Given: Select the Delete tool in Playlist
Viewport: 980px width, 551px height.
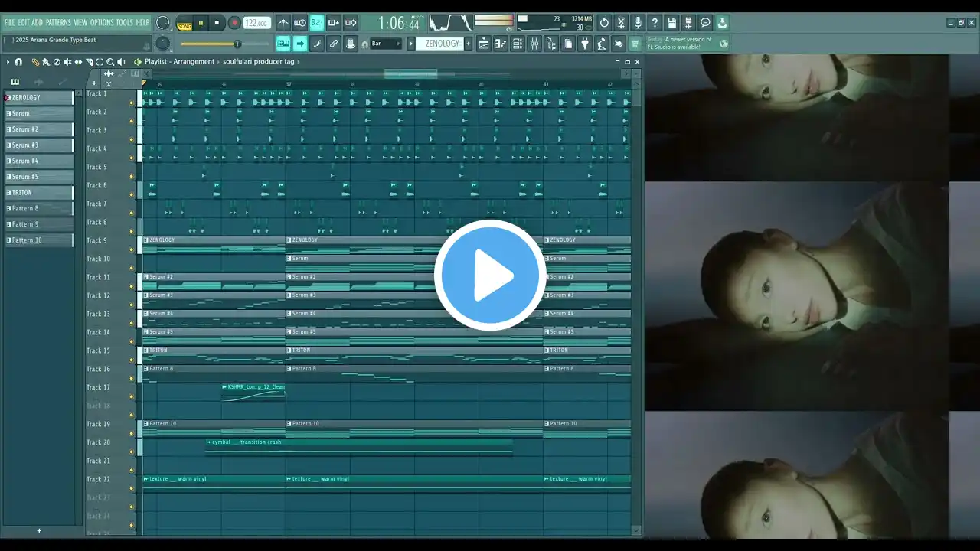Looking at the screenshot, I should (57, 62).
